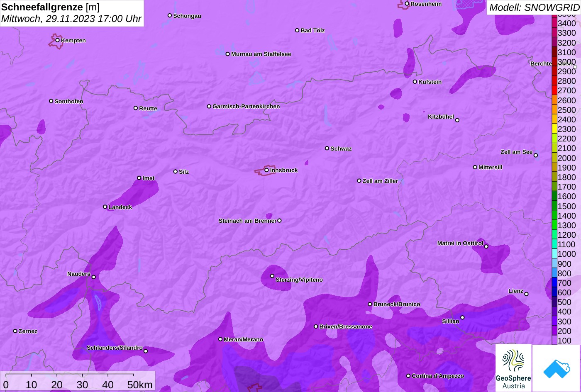Click the 700 m blue legend swatch
Screen dimensions: 581x392
click(x=554, y=282)
